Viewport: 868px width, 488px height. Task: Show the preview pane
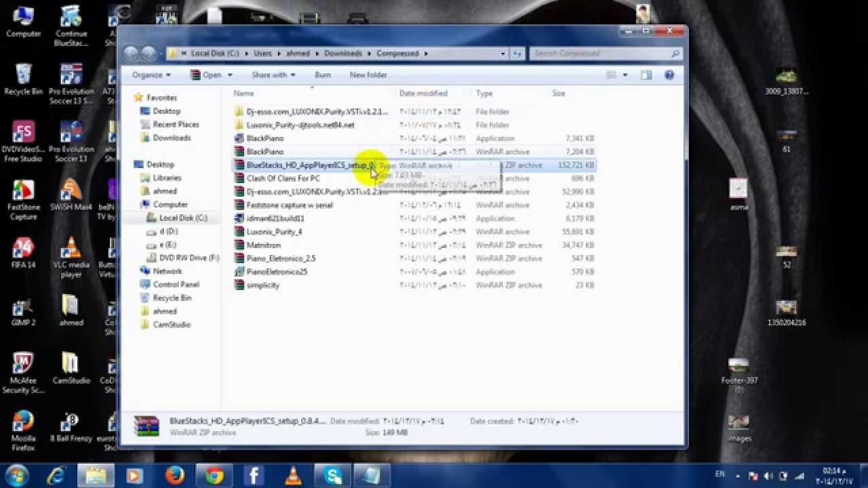coord(646,75)
